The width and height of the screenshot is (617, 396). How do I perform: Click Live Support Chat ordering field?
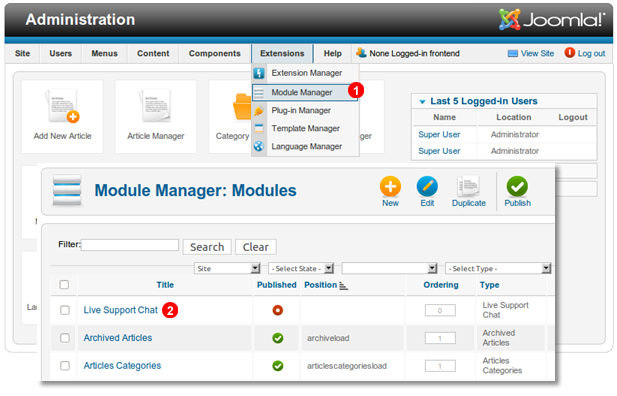(x=440, y=310)
